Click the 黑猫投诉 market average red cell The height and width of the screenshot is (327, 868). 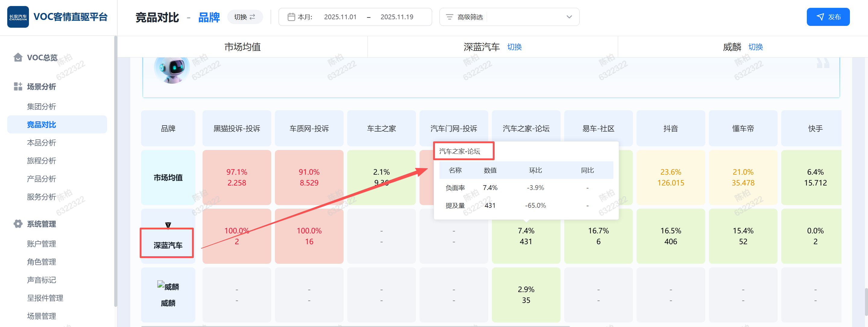point(237,177)
